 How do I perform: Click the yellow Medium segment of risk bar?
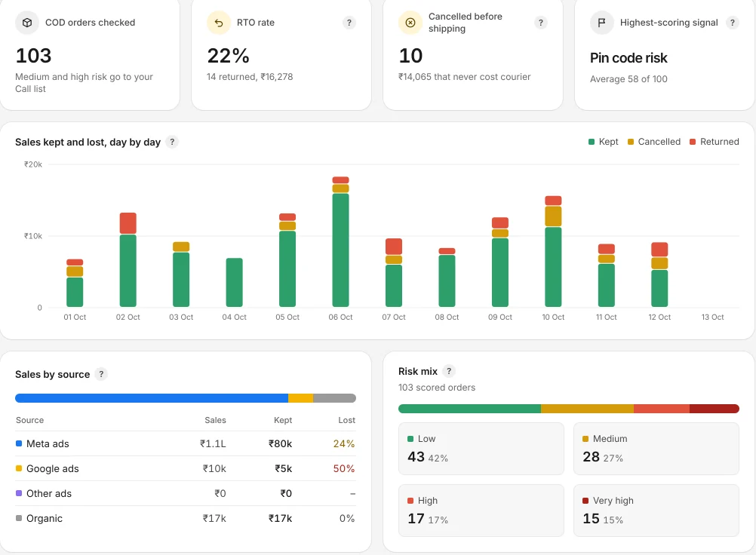pos(587,409)
